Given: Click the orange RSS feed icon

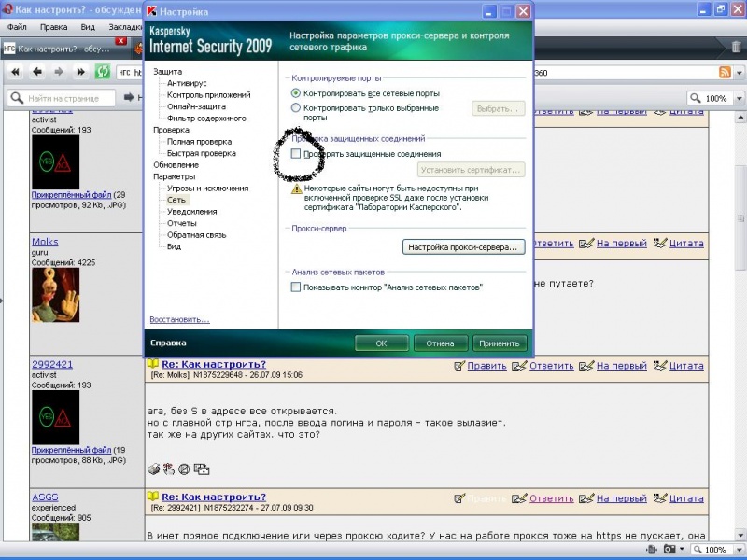Looking at the screenshot, I should [x=725, y=73].
